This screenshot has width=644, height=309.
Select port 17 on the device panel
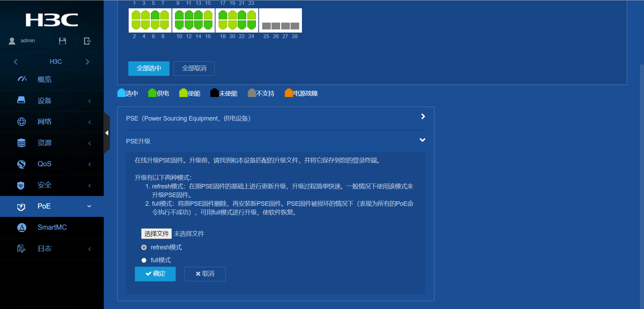click(x=223, y=15)
